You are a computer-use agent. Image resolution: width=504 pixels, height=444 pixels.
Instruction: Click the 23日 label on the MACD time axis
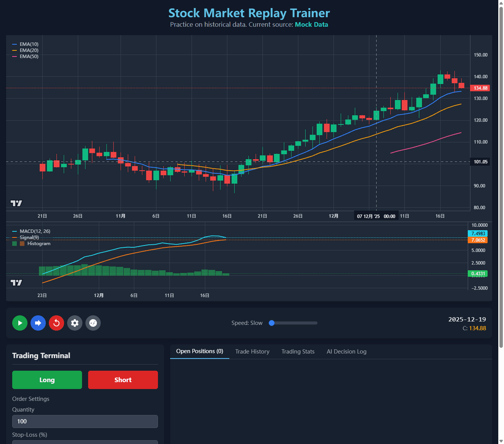[42, 295]
